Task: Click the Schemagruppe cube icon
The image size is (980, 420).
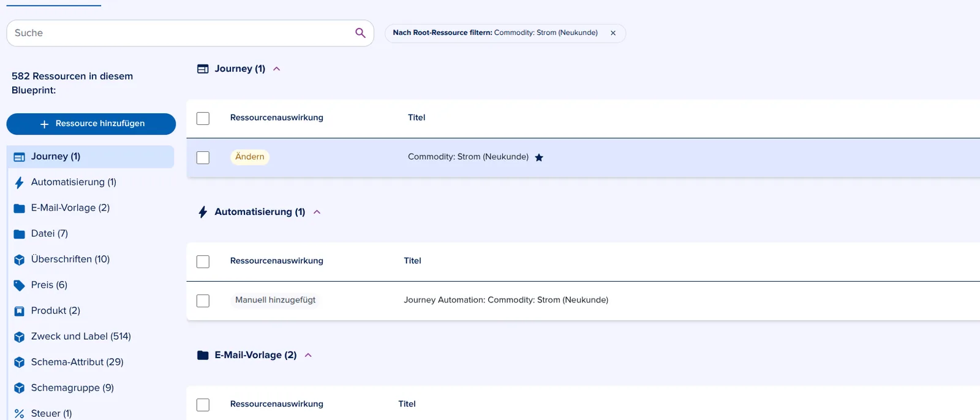Action: [x=20, y=388]
